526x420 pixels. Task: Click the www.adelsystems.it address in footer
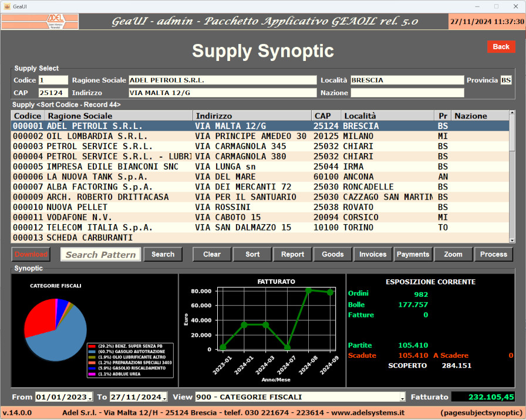click(x=367, y=414)
